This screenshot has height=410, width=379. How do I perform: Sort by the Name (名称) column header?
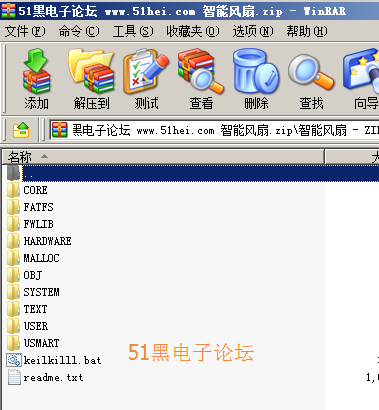click(163, 157)
